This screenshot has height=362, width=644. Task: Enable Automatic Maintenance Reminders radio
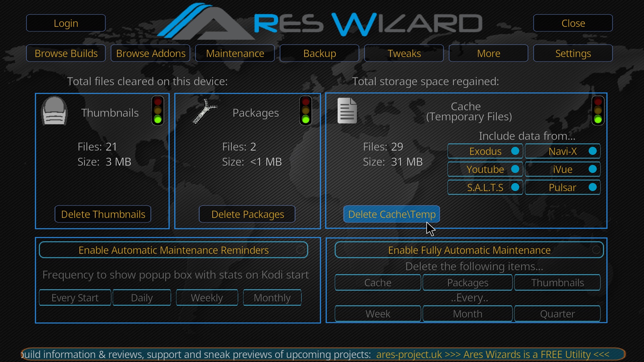173,250
